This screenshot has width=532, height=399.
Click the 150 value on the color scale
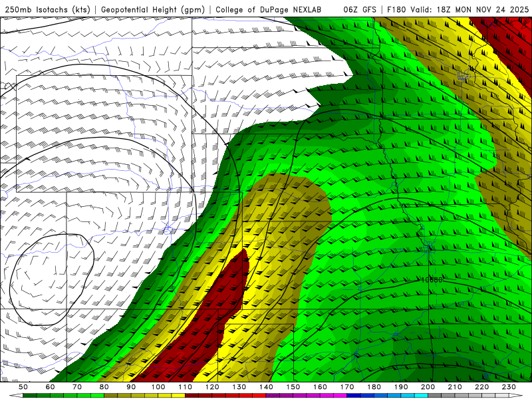[x=293, y=387]
